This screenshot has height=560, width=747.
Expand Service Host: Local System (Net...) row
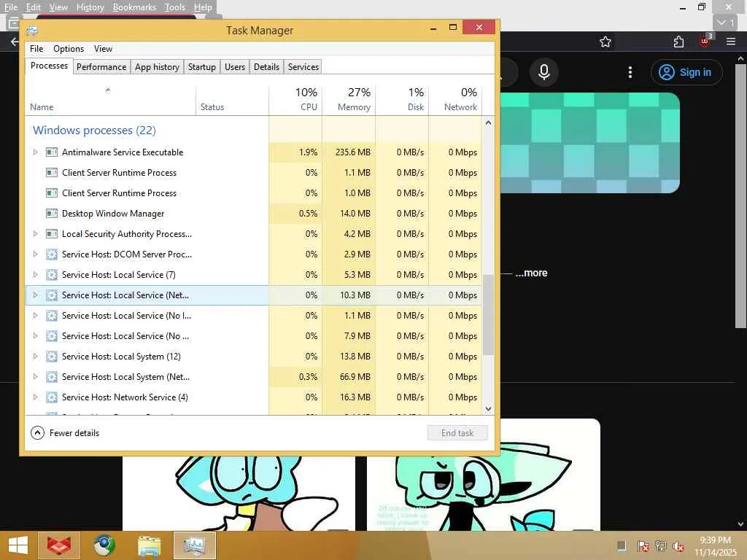click(35, 377)
